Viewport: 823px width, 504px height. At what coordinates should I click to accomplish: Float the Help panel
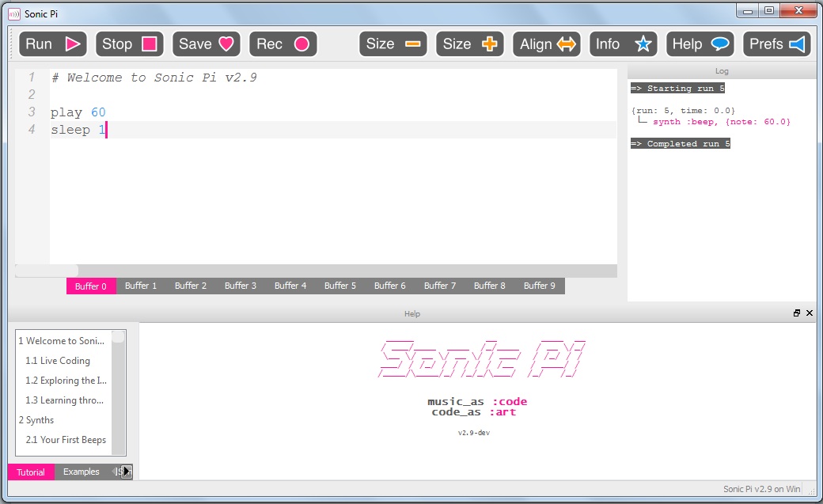797,313
